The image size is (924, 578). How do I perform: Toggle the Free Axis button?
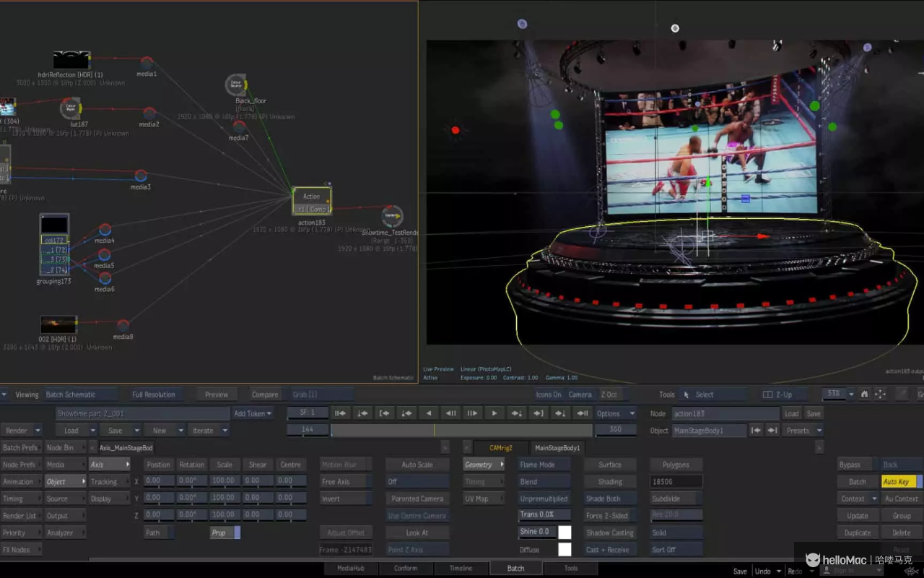click(x=346, y=481)
